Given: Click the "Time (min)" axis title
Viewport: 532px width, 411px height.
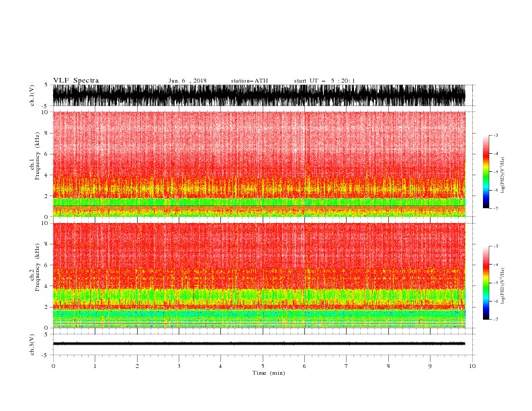Looking at the screenshot, I should 269,373.
